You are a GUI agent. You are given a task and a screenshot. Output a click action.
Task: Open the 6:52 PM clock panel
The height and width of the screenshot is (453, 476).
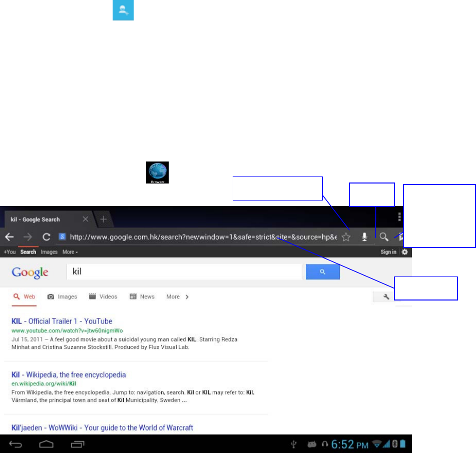[x=350, y=444]
